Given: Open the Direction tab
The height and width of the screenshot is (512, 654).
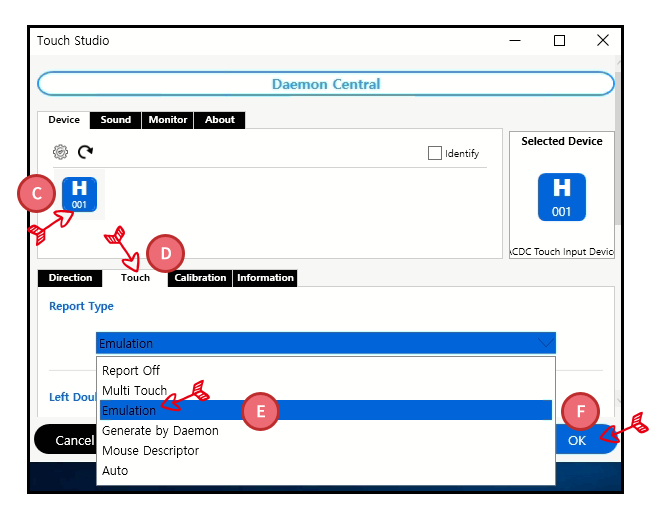Looking at the screenshot, I should 70,278.
